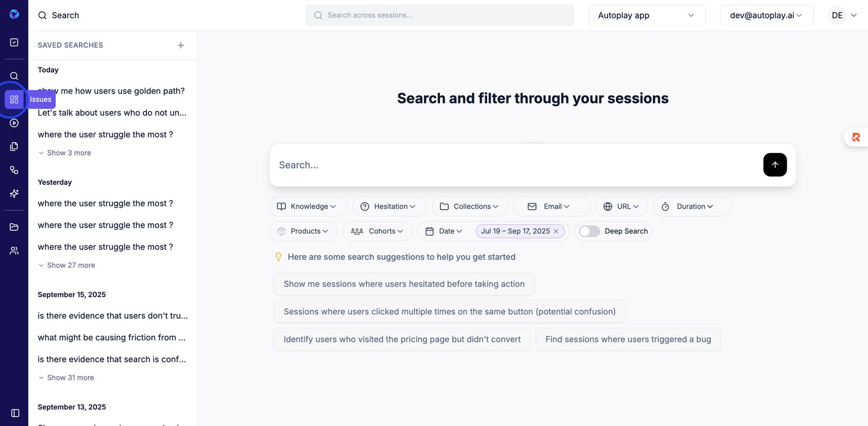
Task: Add a new saved search with plus icon
Action: (181, 46)
